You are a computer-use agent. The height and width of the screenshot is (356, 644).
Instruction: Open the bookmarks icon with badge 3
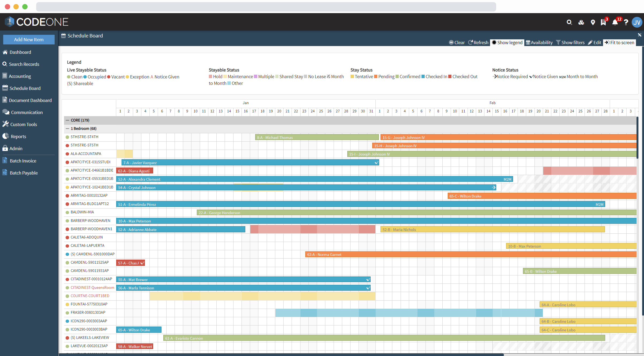click(x=604, y=22)
